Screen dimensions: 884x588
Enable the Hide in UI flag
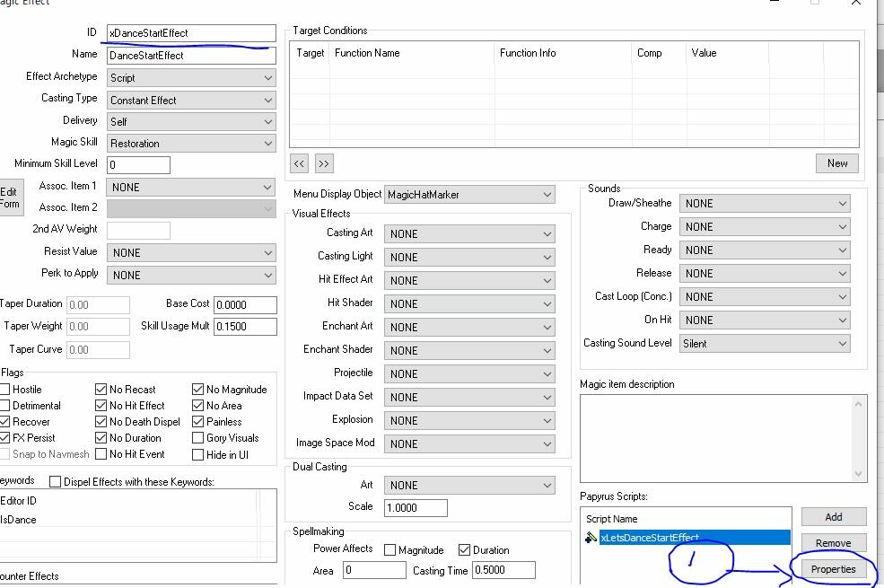197,455
